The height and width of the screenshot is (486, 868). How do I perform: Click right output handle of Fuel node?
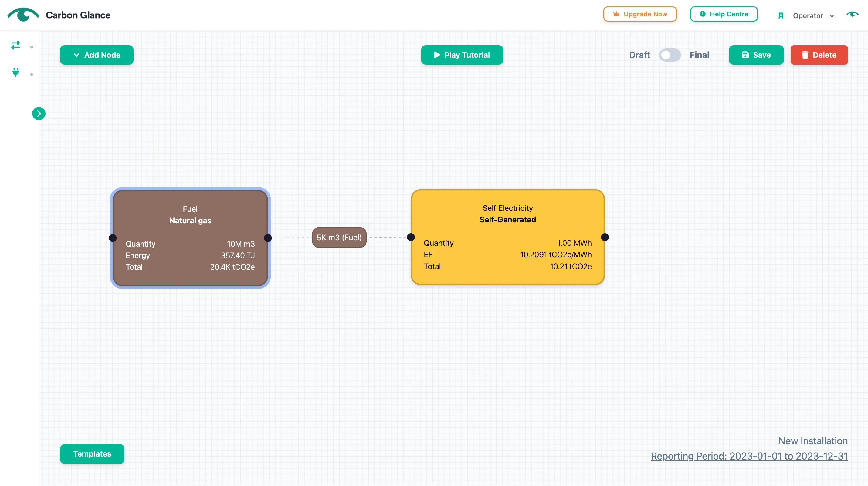pyautogui.click(x=268, y=238)
